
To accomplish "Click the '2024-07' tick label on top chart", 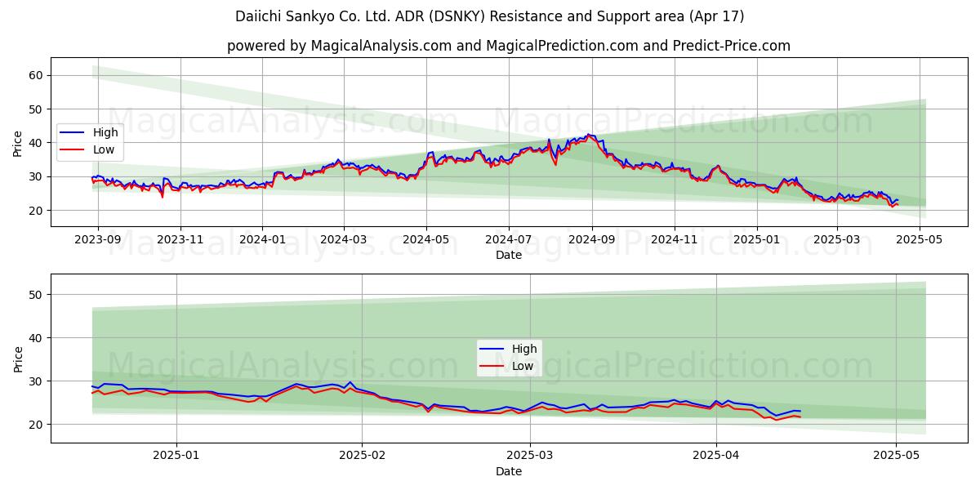I will [x=509, y=242].
